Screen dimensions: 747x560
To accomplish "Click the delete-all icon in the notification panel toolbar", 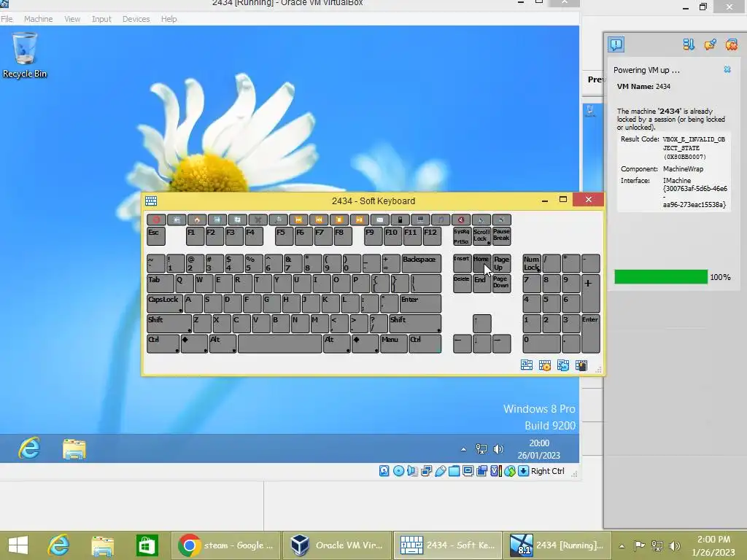I will (x=731, y=44).
